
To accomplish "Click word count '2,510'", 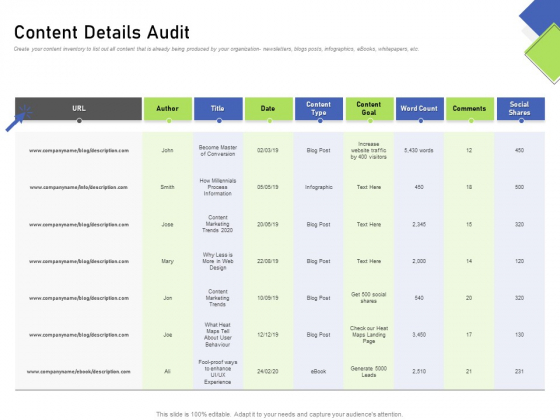I will [419, 372].
